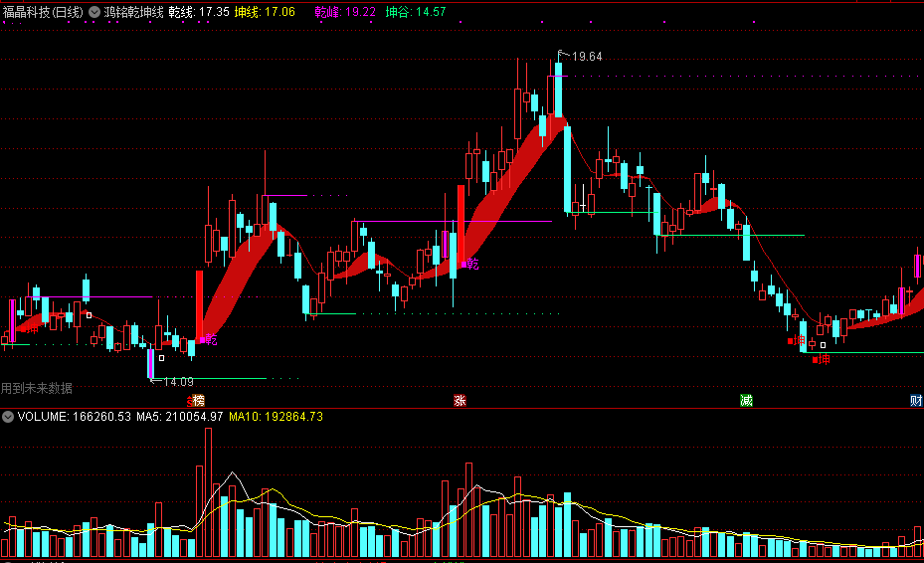This screenshot has width=924, height=563.
Task: Click the 乾线: 17.35 value label
Action: click(x=199, y=12)
